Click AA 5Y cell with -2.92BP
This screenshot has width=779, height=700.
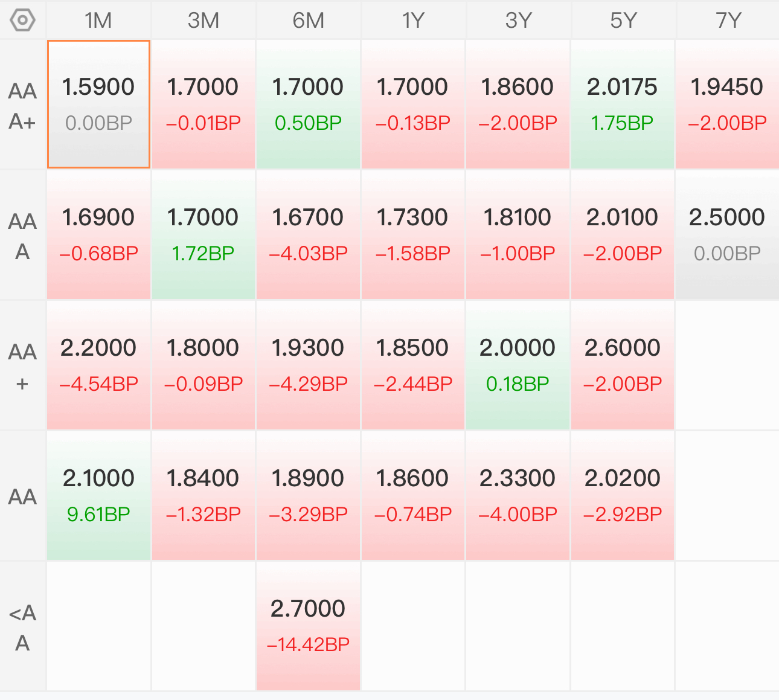623,496
